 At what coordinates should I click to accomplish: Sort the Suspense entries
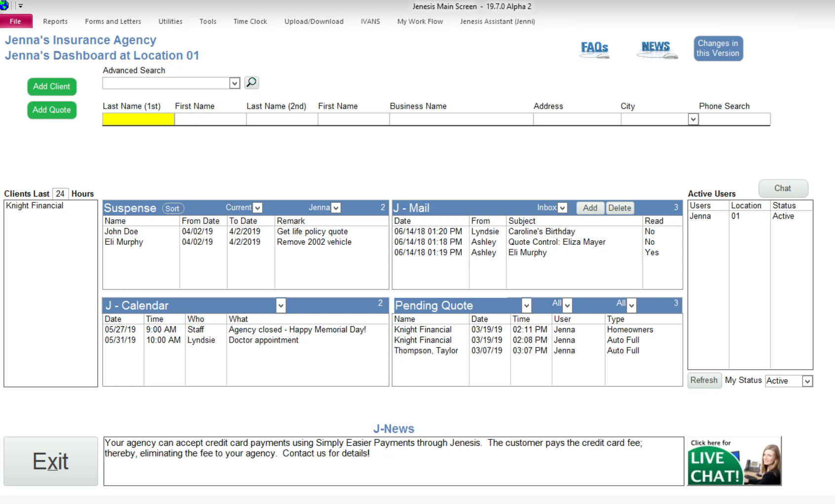click(x=172, y=208)
